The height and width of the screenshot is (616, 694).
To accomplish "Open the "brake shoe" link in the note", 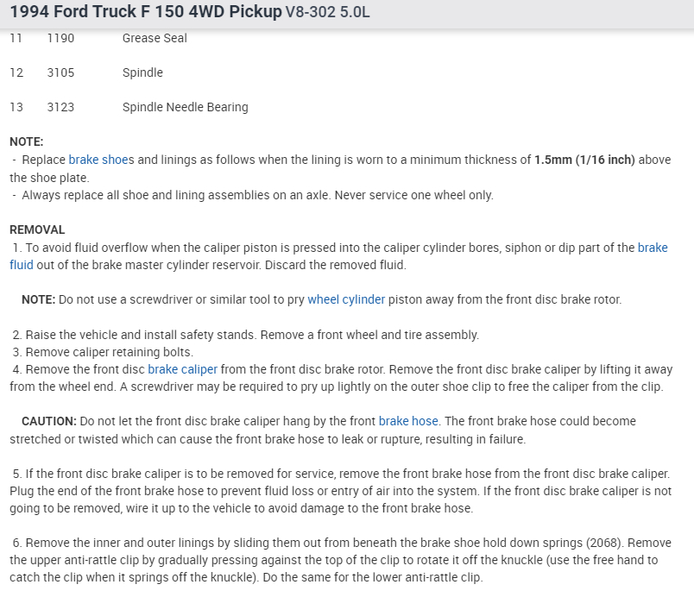I will pos(98,160).
